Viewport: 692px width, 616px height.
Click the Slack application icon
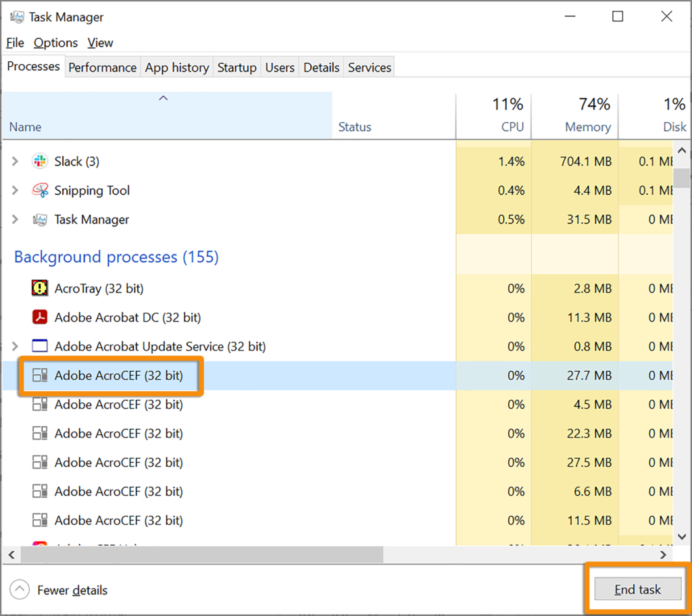pyautogui.click(x=41, y=161)
